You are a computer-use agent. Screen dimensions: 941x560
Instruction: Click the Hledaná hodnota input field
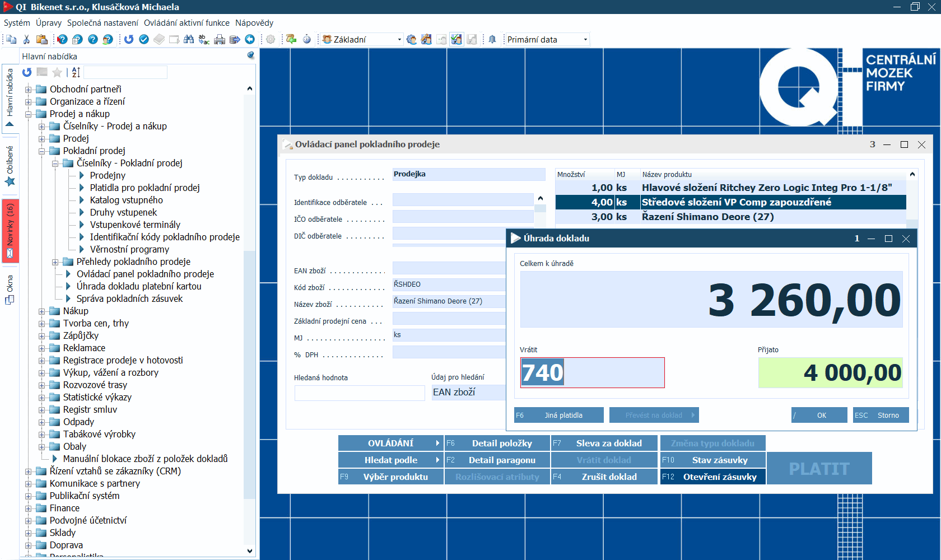[360, 393]
